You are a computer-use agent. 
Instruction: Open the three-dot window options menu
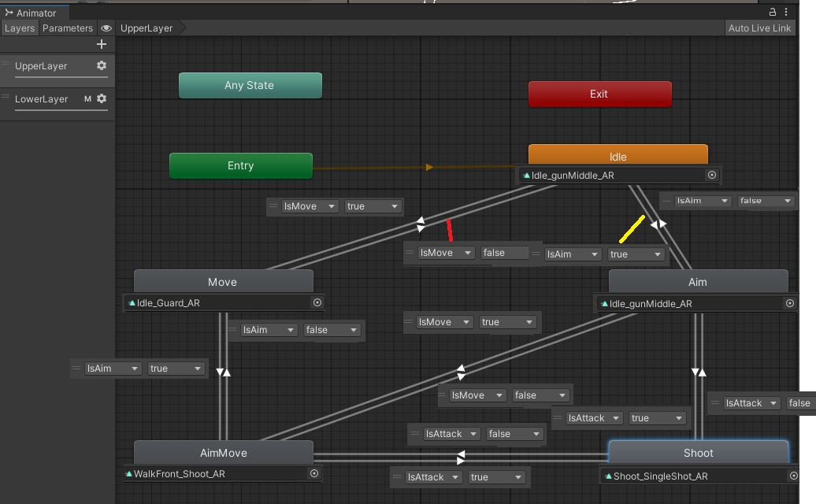(x=786, y=12)
